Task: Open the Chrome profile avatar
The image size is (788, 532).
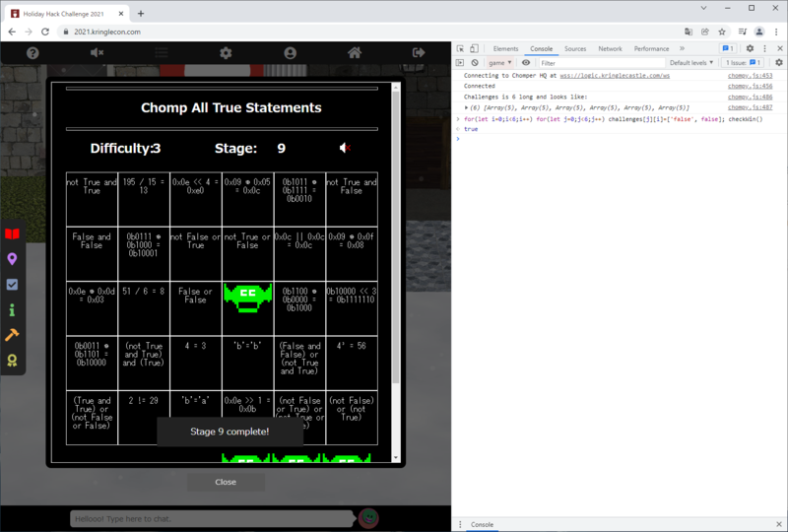Action: (x=759, y=32)
